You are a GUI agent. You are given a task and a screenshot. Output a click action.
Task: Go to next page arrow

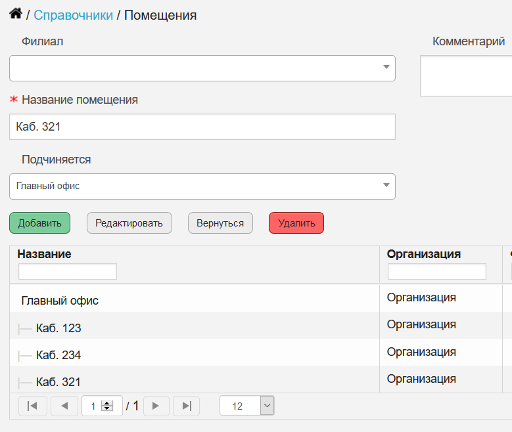click(x=156, y=406)
